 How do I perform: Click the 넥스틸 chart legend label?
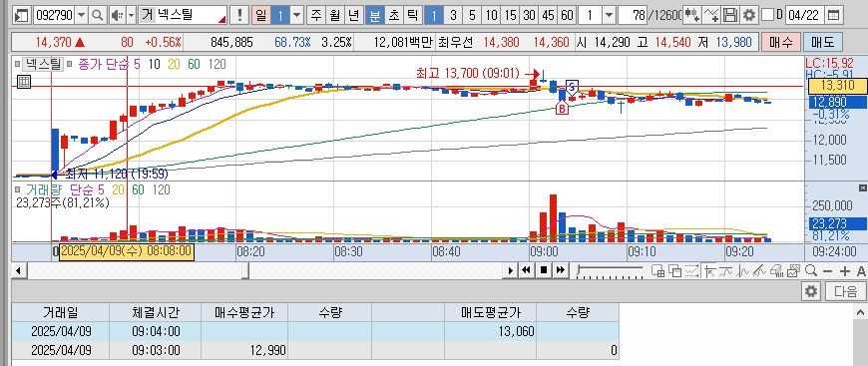pyautogui.click(x=43, y=64)
